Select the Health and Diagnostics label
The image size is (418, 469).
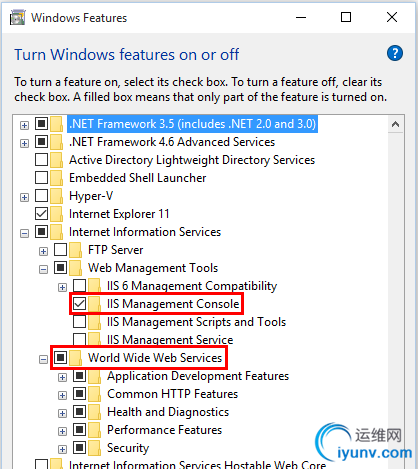point(168,412)
